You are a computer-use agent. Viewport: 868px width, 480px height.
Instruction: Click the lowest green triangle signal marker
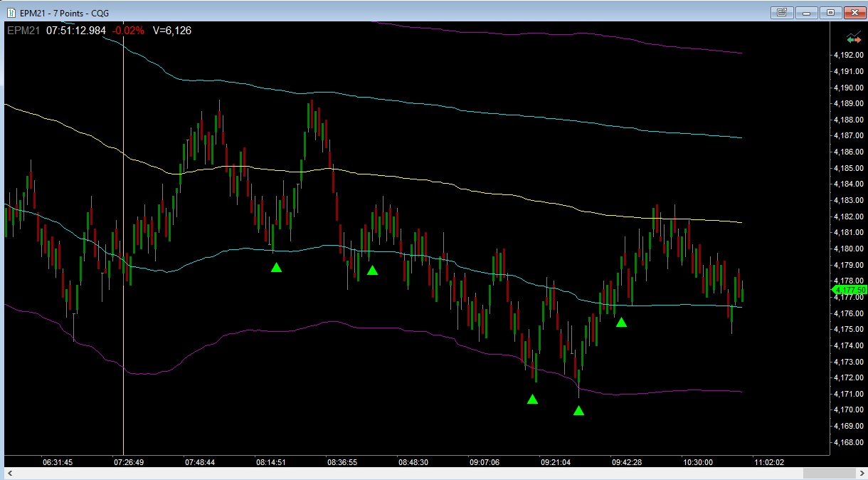(x=579, y=410)
